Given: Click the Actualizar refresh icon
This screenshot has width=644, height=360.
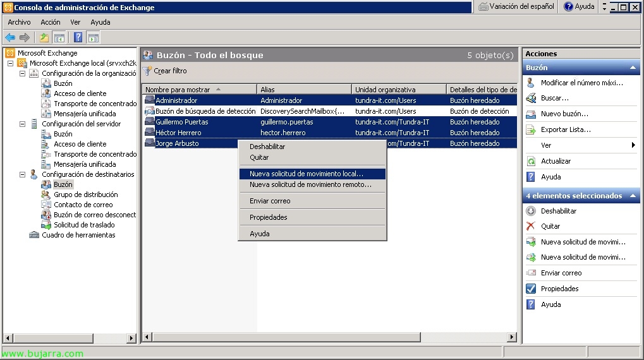Looking at the screenshot, I should 531,161.
